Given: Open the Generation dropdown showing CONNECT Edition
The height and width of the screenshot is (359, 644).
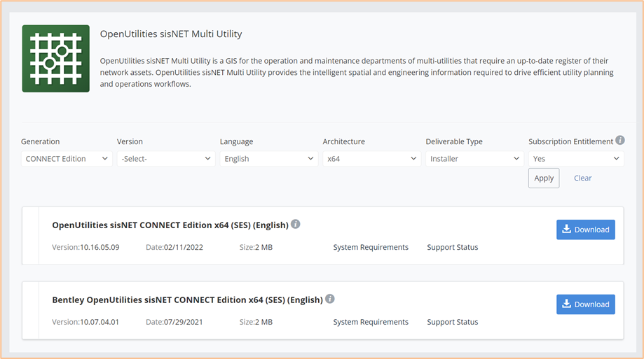Looking at the screenshot, I should tap(67, 159).
